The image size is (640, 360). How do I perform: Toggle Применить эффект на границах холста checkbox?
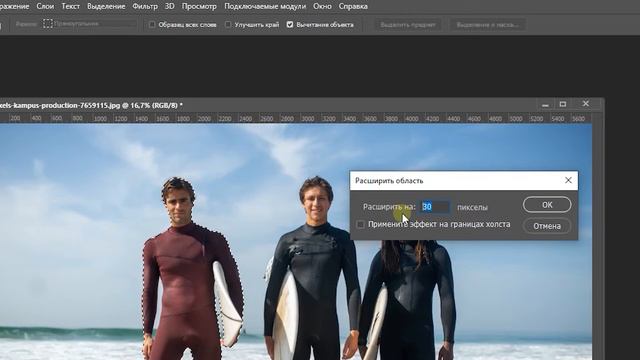coord(360,224)
